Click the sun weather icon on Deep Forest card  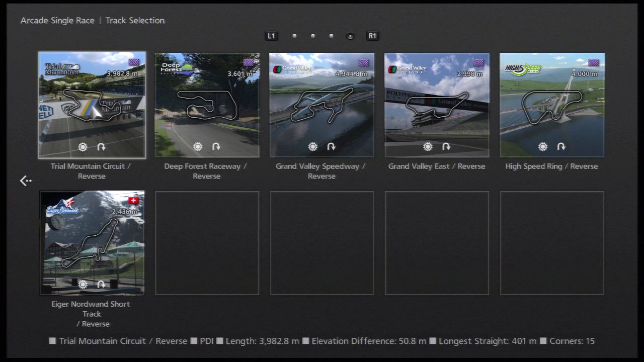198,147
